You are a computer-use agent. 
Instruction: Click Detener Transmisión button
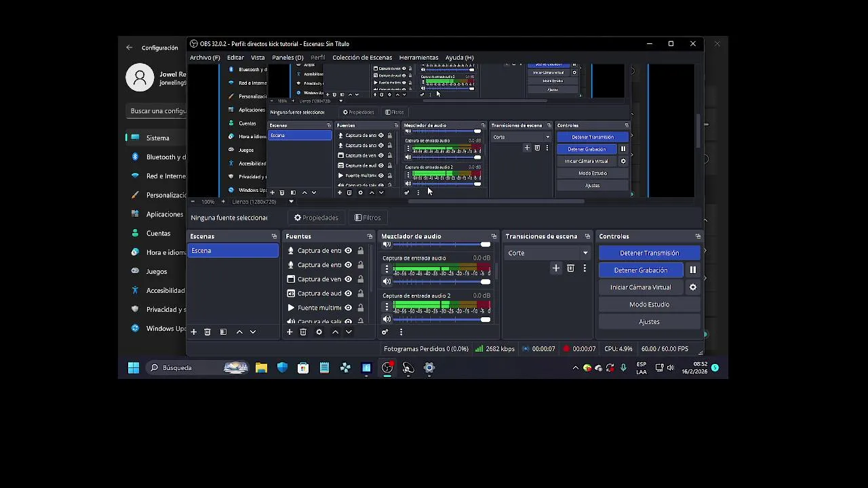649,253
